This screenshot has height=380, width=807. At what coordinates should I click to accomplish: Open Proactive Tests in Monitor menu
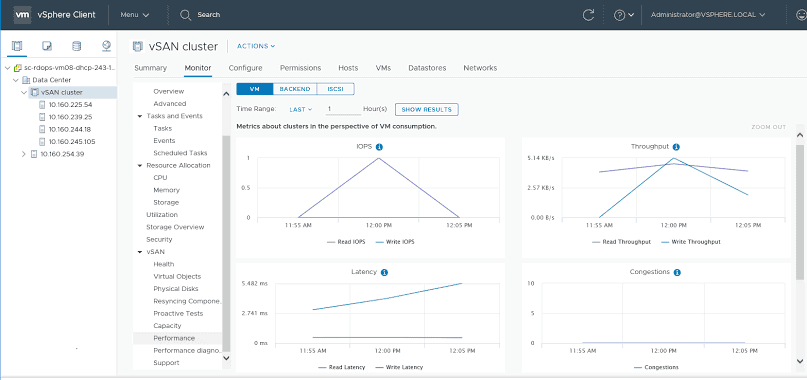click(x=178, y=314)
